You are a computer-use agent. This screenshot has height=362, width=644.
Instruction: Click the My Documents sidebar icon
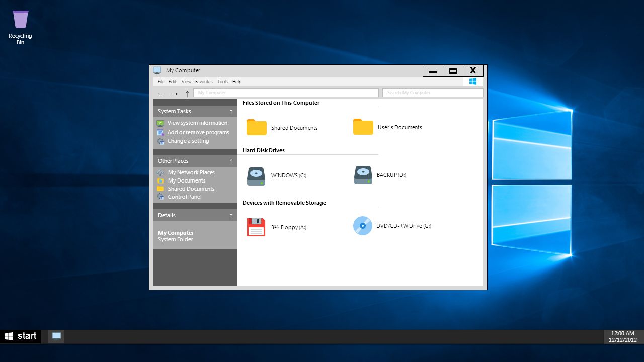click(160, 180)
